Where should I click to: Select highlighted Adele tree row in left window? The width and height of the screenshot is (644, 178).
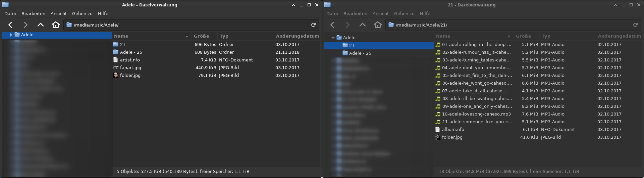(57, 35)
